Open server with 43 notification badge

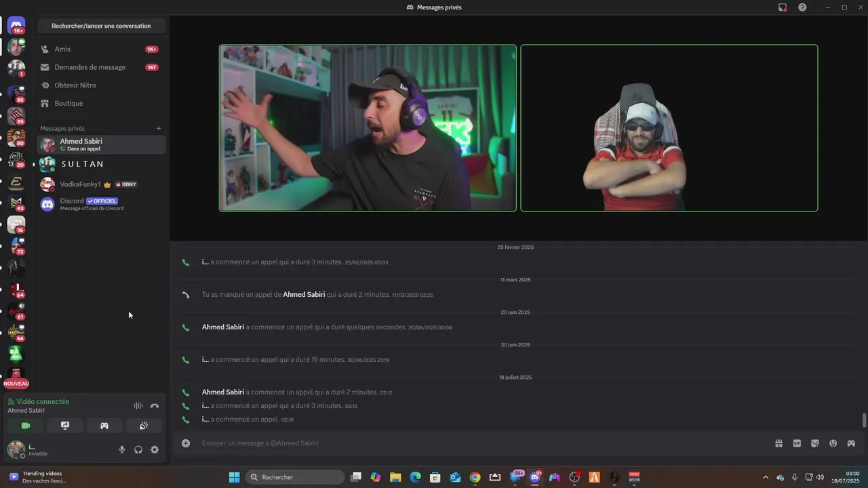pyautogui.click(x=16, y=203)
